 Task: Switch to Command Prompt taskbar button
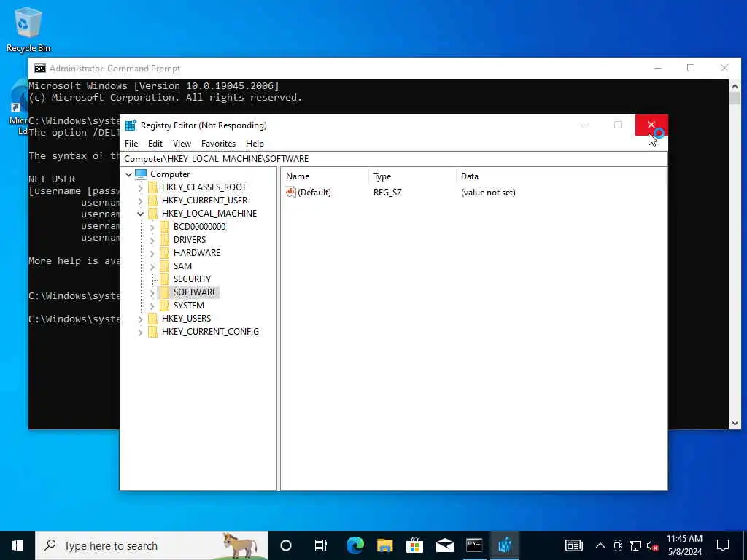474,545
